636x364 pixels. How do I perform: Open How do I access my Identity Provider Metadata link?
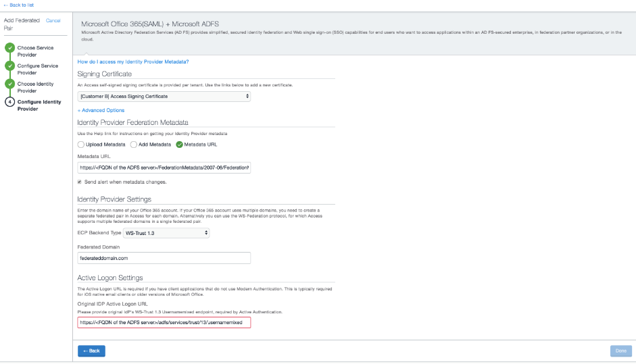point(133,61)
